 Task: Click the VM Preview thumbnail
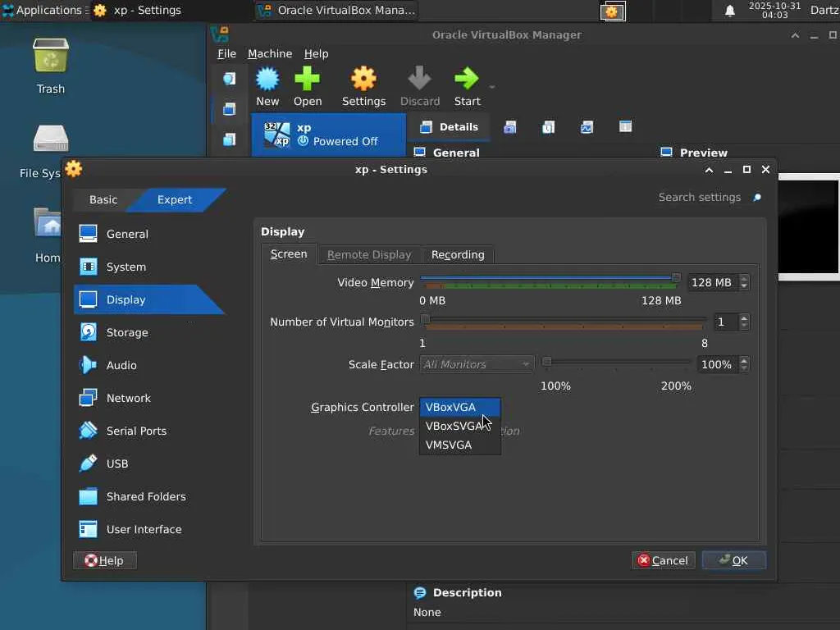(809, 226)
